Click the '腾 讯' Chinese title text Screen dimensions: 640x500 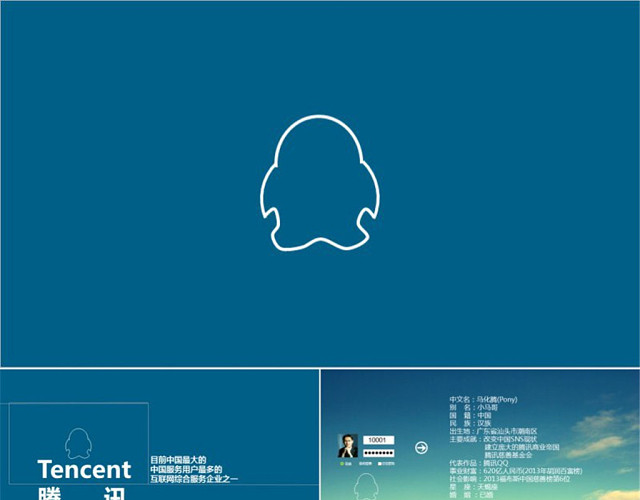tap(82, 493)
